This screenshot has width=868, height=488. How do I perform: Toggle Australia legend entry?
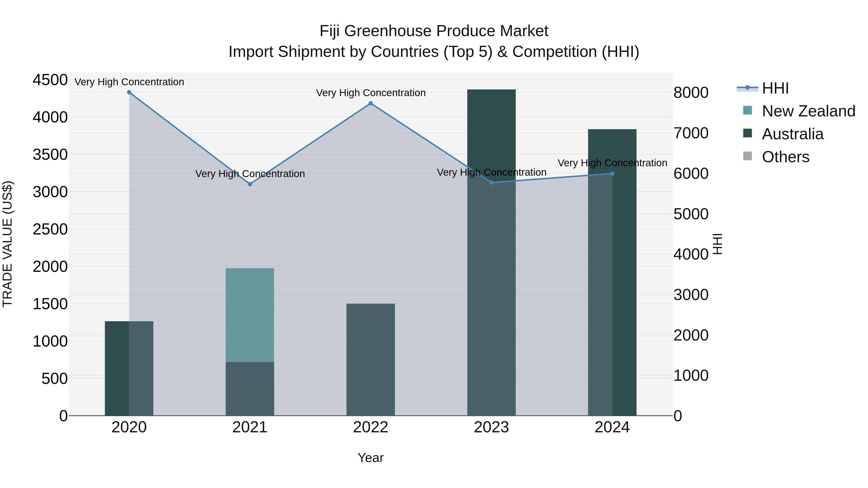(783, 134)
